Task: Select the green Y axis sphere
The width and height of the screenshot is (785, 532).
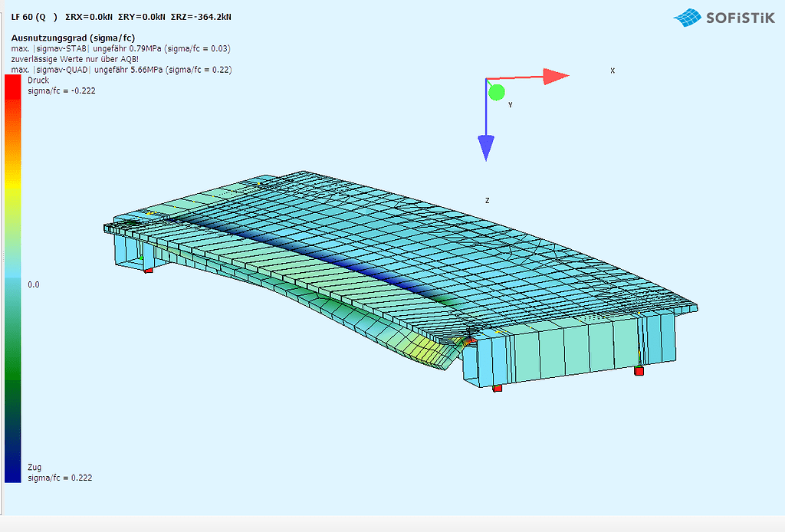Action: click(498, 91)
